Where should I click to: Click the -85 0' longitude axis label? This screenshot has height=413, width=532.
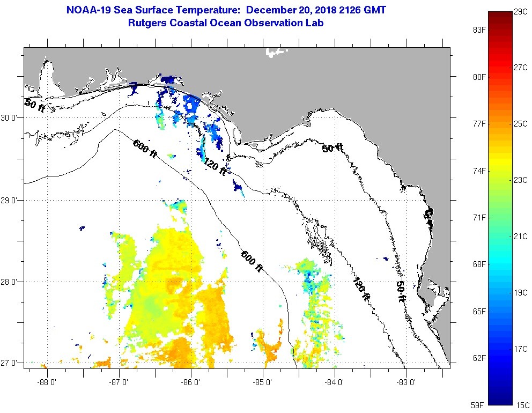[263, 382]
